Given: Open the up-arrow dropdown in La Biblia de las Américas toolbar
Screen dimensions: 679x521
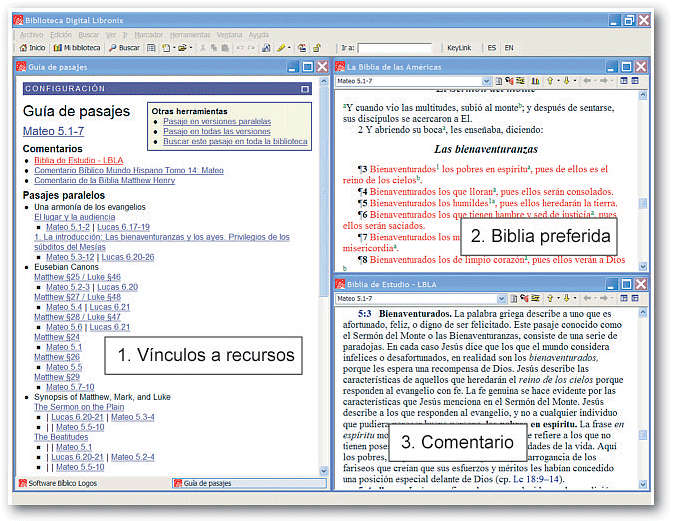Looking at the screenshot, I should 558,81.
